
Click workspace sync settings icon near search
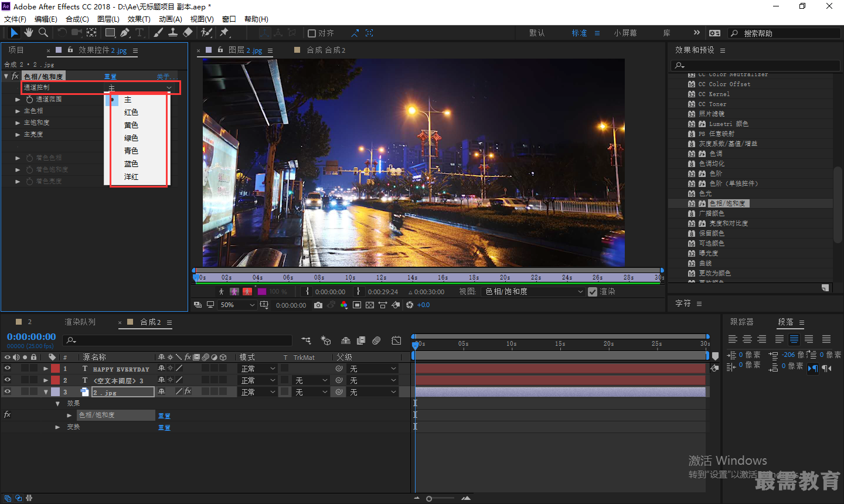pyautogui.click(x=715, y=33)
